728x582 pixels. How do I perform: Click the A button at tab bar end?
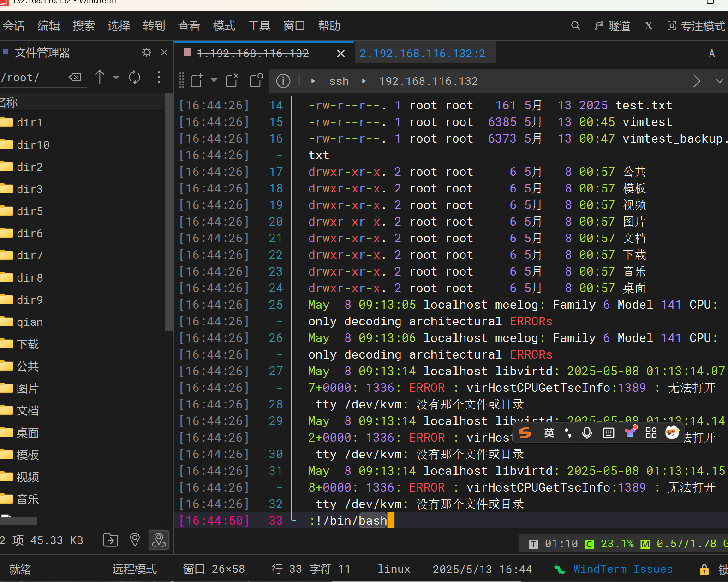[712, 54]
